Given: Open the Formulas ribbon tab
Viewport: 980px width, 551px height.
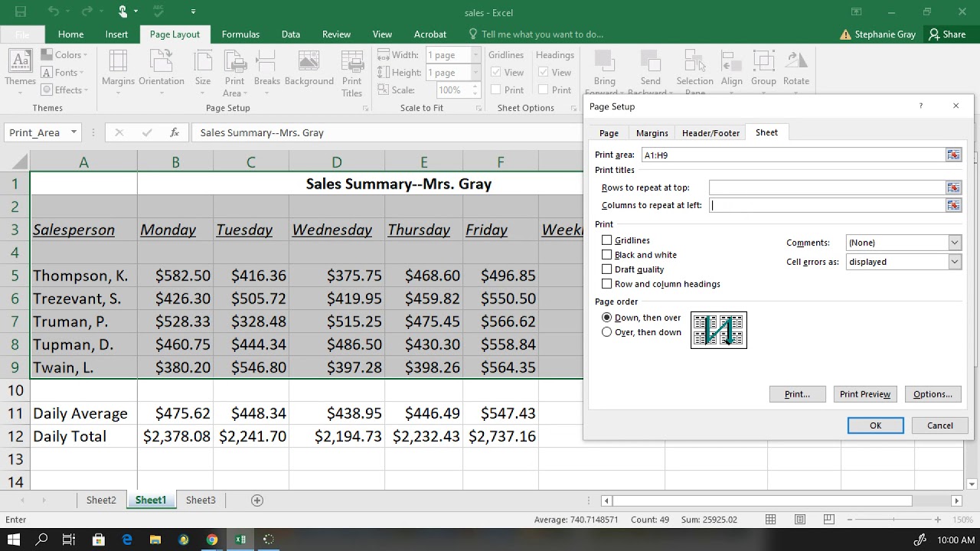Looking at the screenshot, I should [240, 34].
